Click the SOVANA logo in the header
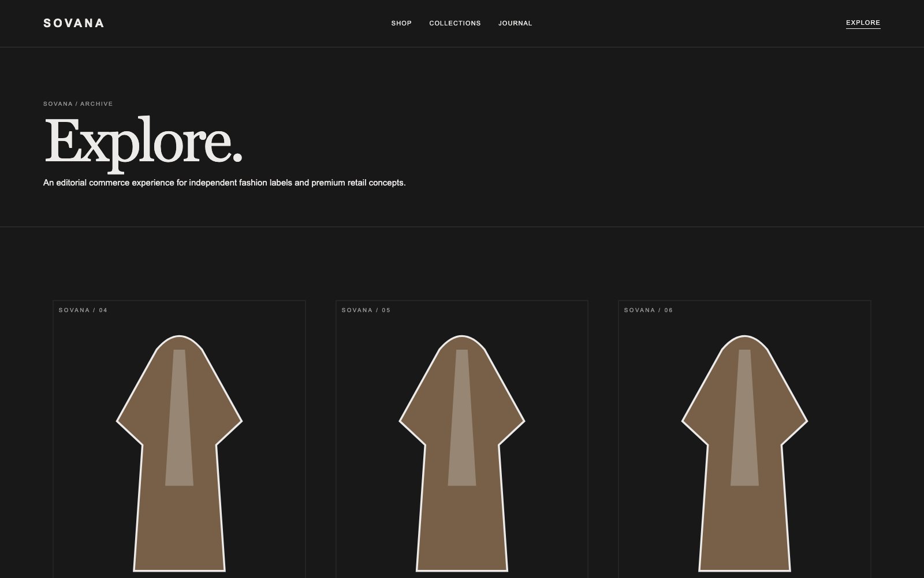 (74, 23)
